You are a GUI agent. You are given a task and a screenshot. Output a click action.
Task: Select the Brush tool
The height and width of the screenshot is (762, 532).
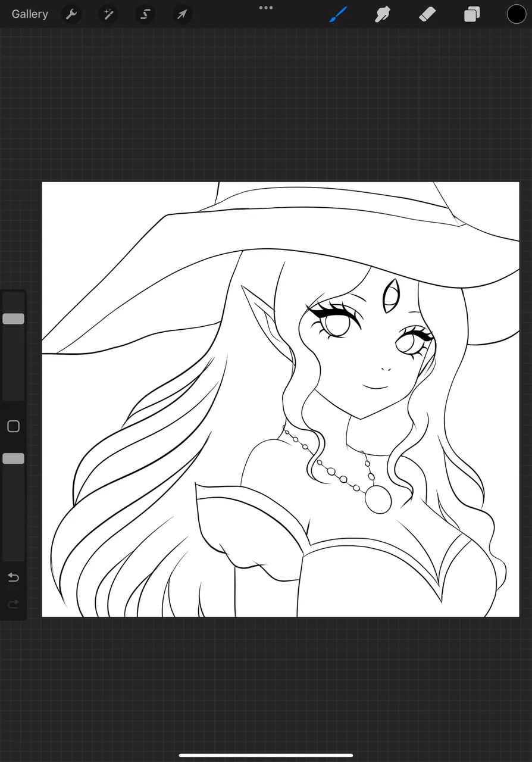click(338, 14)
